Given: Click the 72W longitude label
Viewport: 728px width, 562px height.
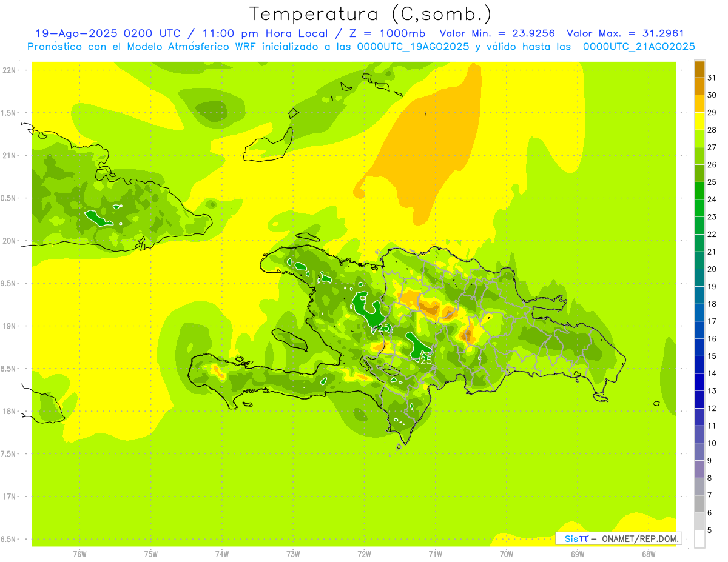Looking at the screenshot, I should pos(364,554).
